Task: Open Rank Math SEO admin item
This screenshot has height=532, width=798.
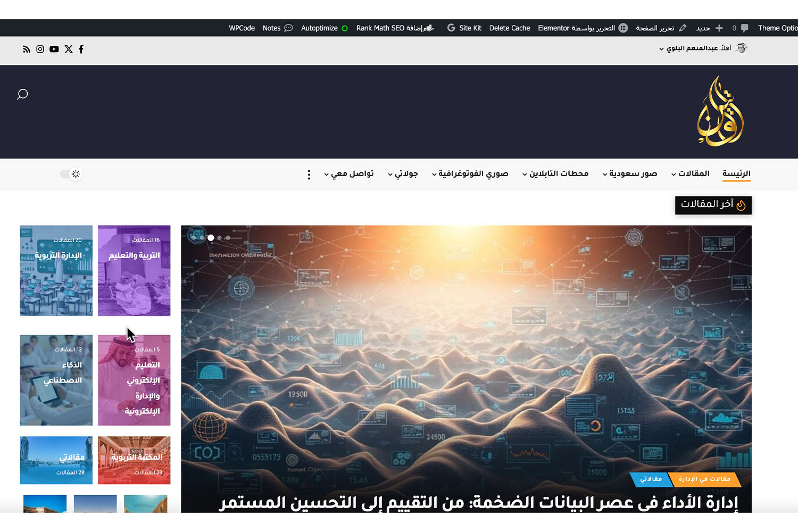Action: pos(395,28)
